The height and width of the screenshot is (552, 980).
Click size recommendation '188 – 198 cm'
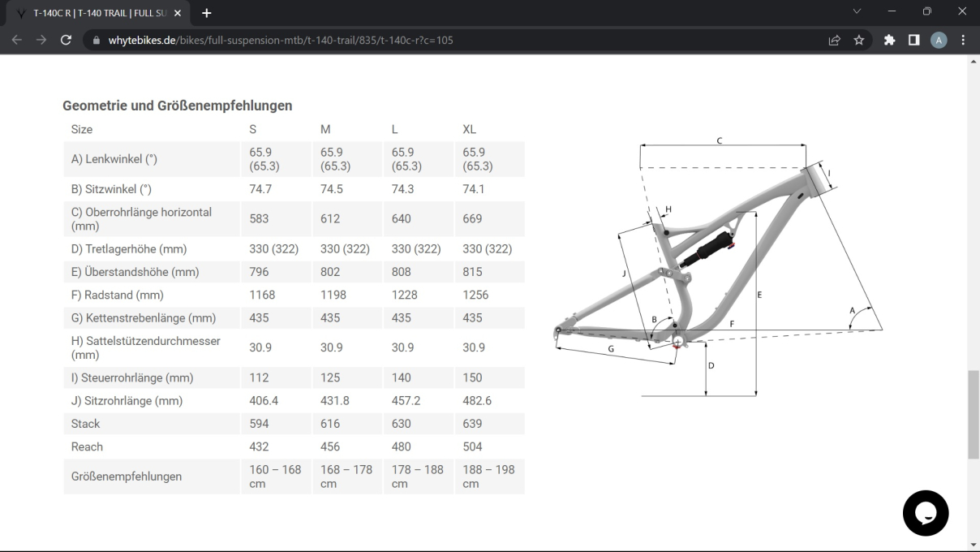pyautogui.click(x=489, y=477)
